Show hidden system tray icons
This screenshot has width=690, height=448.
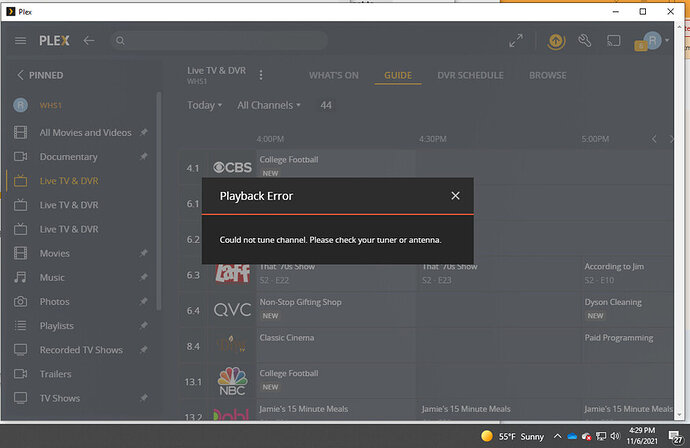click(557, 436)
